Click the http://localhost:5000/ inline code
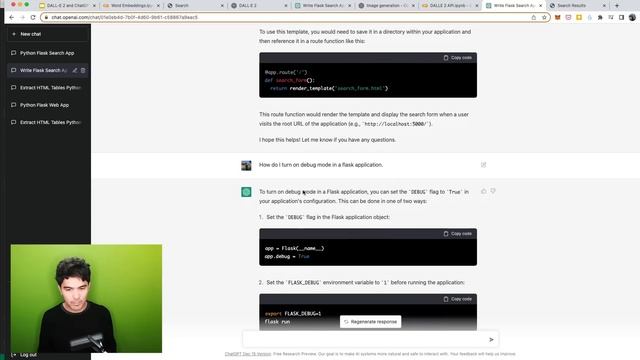The width and height of the screenshot is (640, 360). click(x=396, y=124)
